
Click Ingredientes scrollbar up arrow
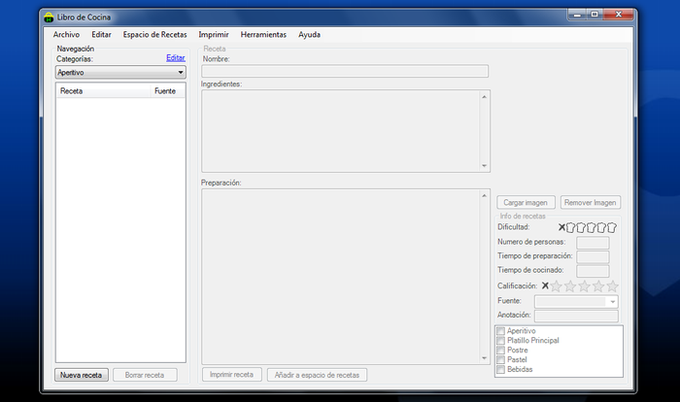[484, 97]
